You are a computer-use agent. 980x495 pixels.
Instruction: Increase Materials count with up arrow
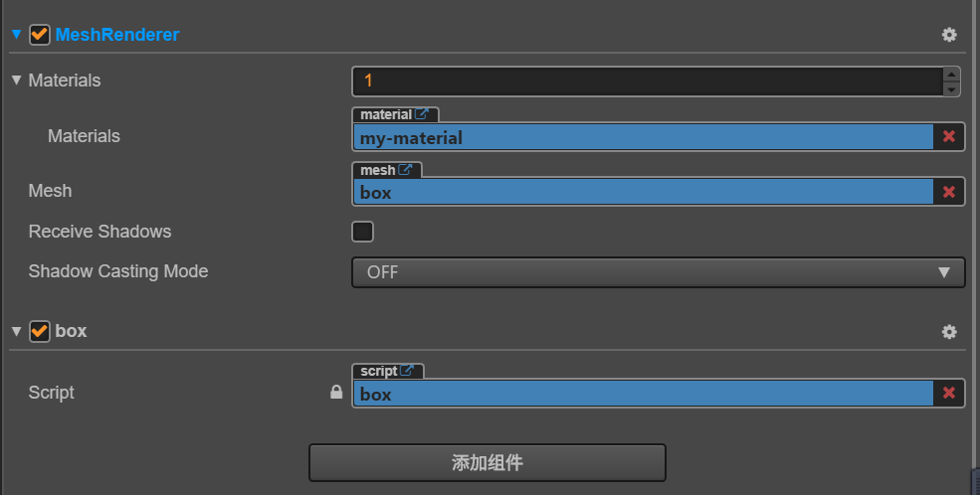coord(951,75)
